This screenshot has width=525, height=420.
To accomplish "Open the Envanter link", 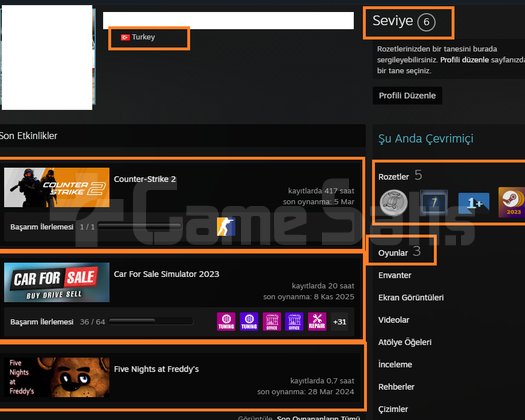I will [x=394, y=275].
